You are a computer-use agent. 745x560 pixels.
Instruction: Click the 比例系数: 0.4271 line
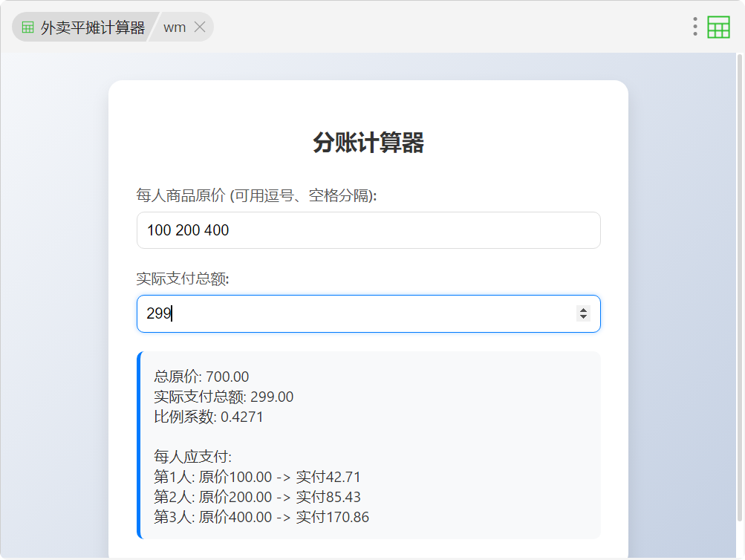(x=209, y=417)
